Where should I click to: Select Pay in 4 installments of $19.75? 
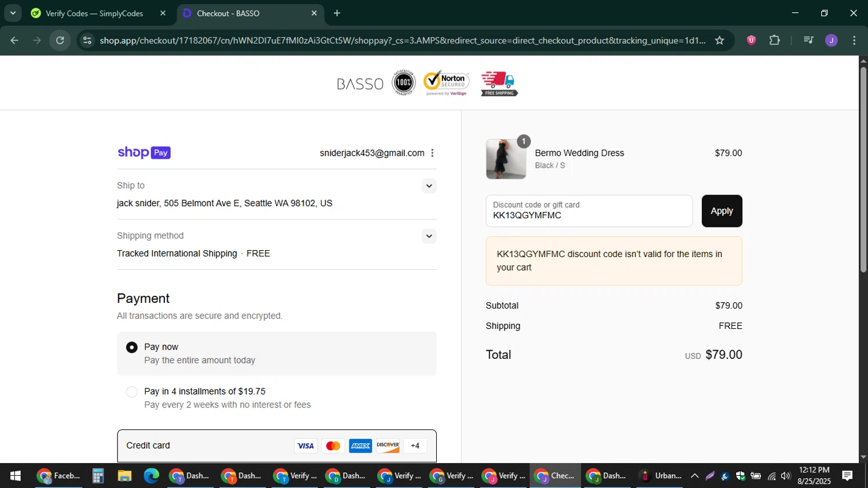click(132, 392)
